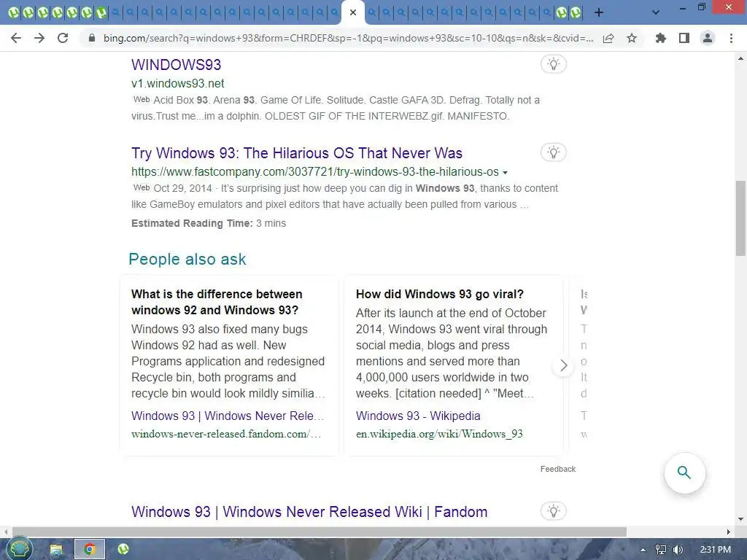This screenshot has height=560, width=747.
Task: Open a new tab with the plus button
Action: point(599,12)
